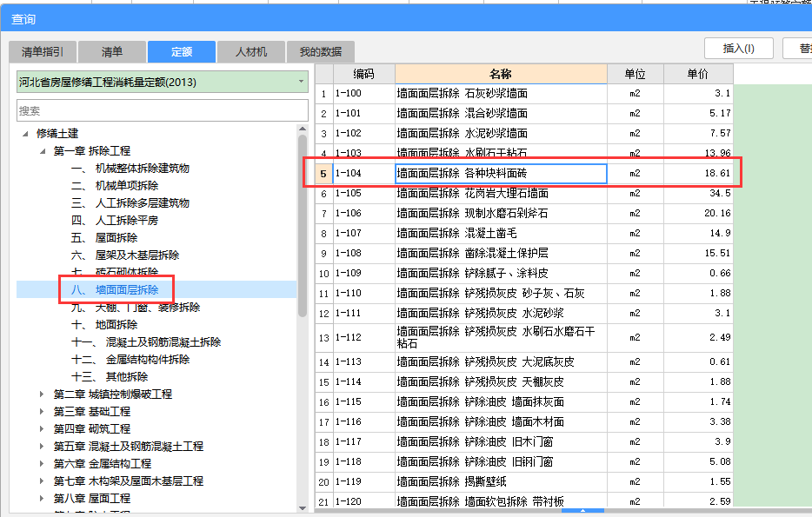This screenshot has height=517, width=812.
Task: Select row 1-106 现制水磨石剁斧石
Action: [x=524, y=213]
